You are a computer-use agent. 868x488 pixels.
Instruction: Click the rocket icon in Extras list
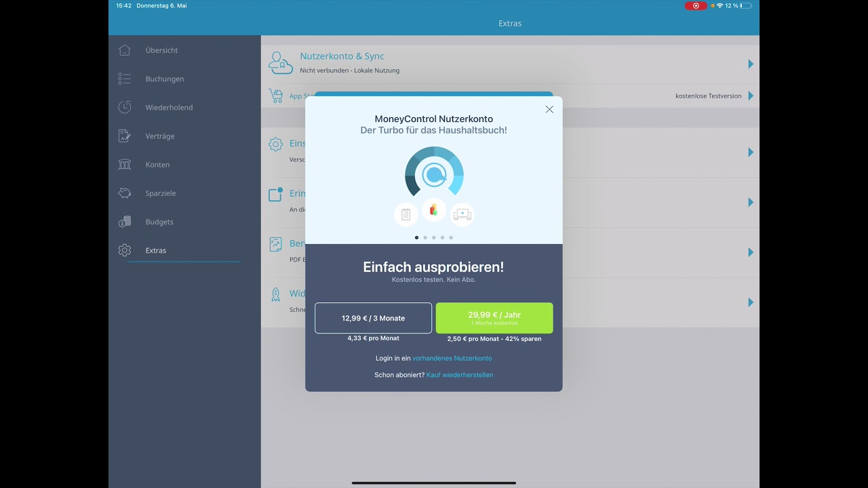coord(275,294)
